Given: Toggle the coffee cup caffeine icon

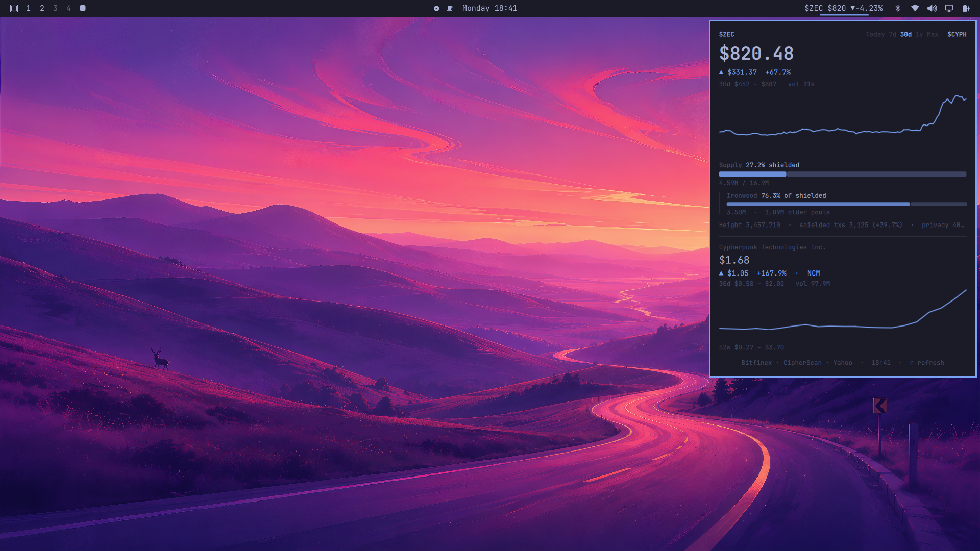Looking at the screenshot, I should point(450,9).
